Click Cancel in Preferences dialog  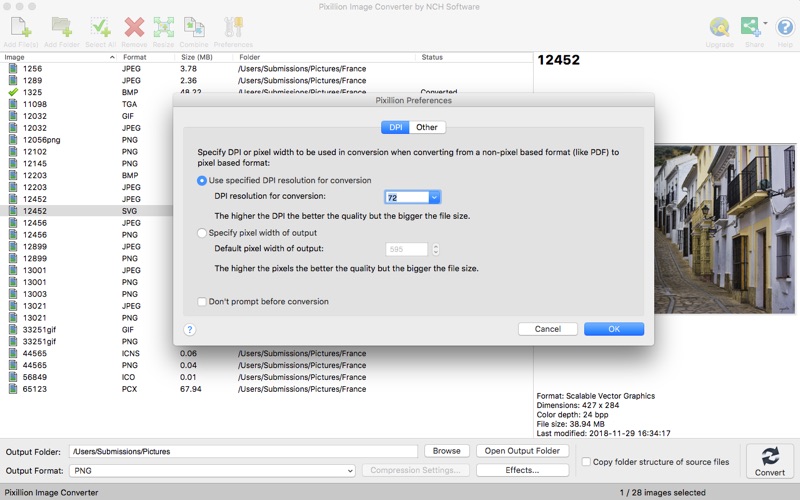[547, 329]
